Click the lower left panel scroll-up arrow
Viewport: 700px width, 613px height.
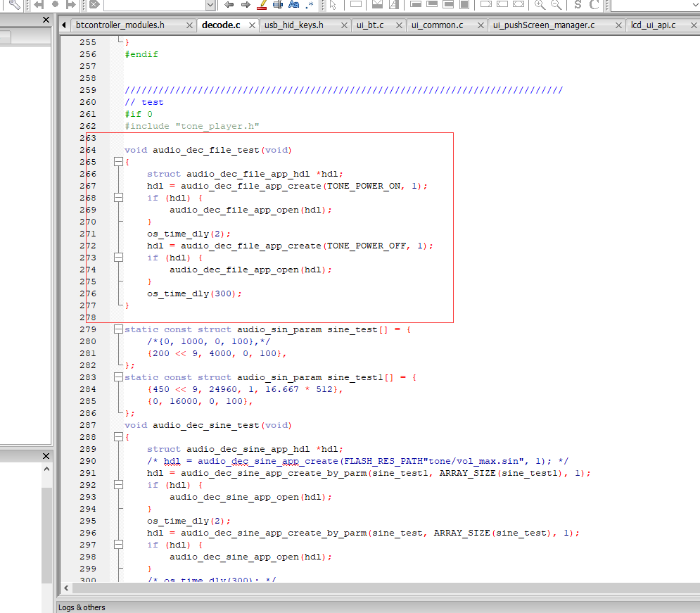pos(46,469)
